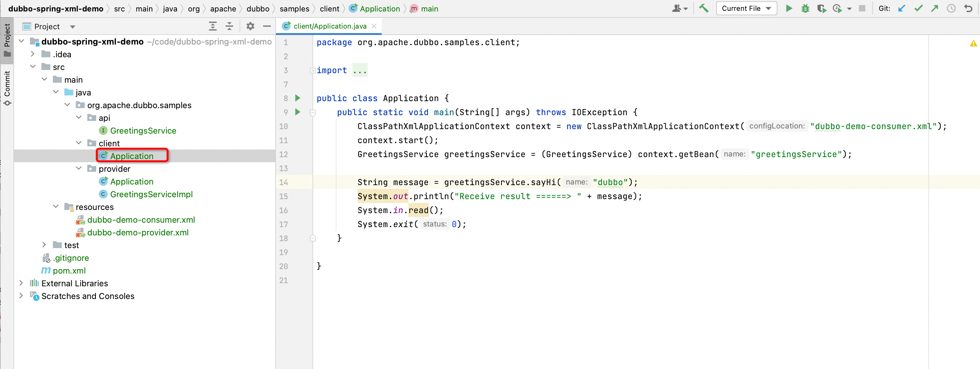Viewport: 980px width, 369px height.
Task: Open dubbo-demo-consumer.xml in the tree
Action: pyautogui.click(x=141, y=220)
